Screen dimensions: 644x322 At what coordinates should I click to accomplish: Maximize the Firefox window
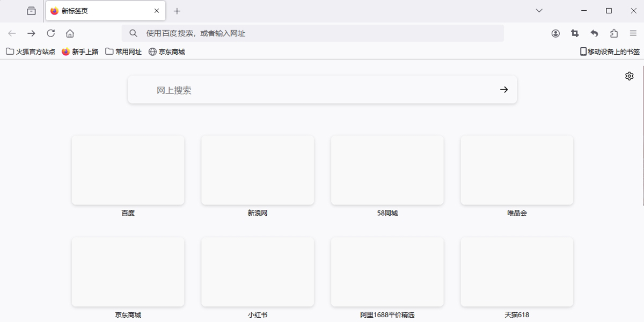point(609,11)
